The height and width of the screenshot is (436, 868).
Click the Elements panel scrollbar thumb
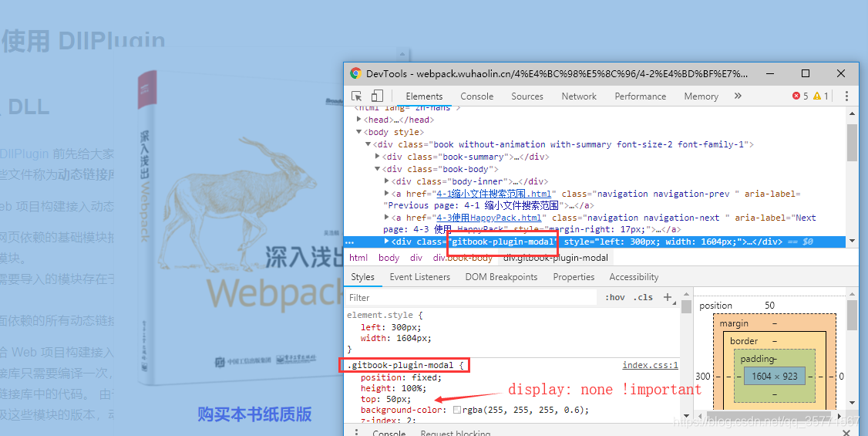pos(852,143)
